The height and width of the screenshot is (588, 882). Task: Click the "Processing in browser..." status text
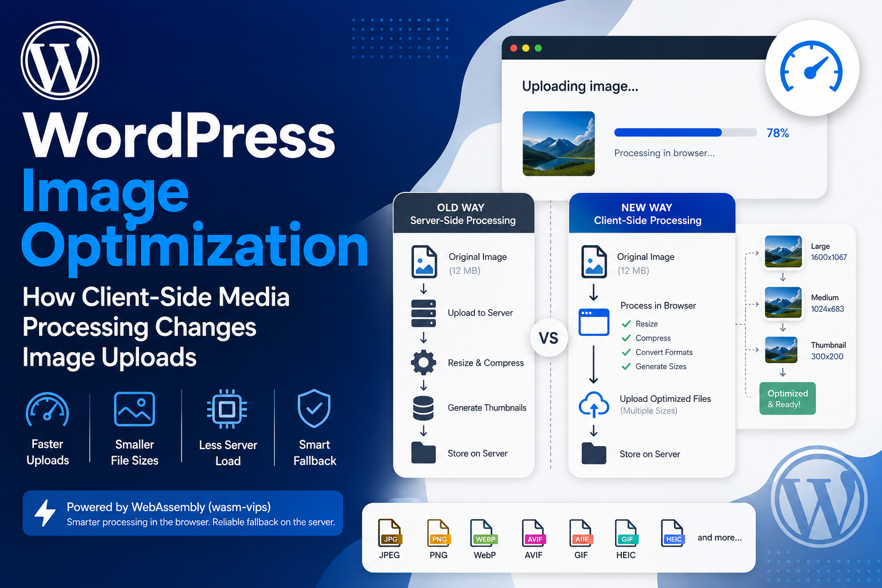pos(664,153)
